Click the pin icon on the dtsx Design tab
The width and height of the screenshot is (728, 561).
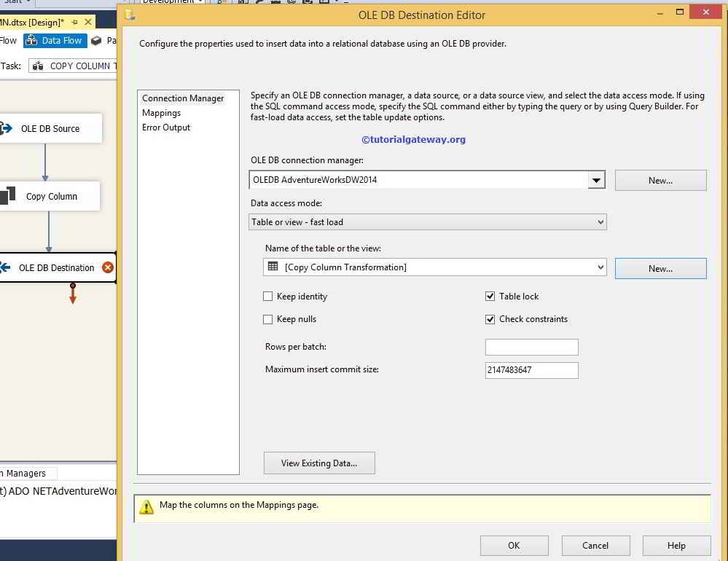(x=77, y=22)
